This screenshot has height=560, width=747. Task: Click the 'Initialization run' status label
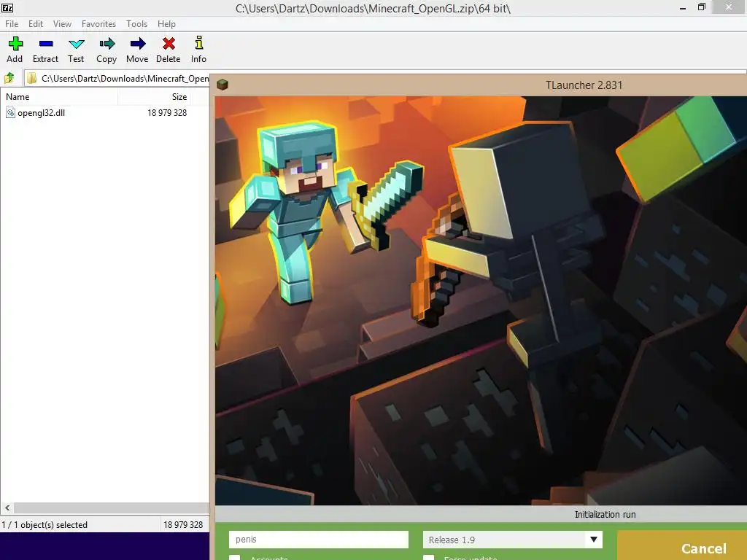(605, 514)
